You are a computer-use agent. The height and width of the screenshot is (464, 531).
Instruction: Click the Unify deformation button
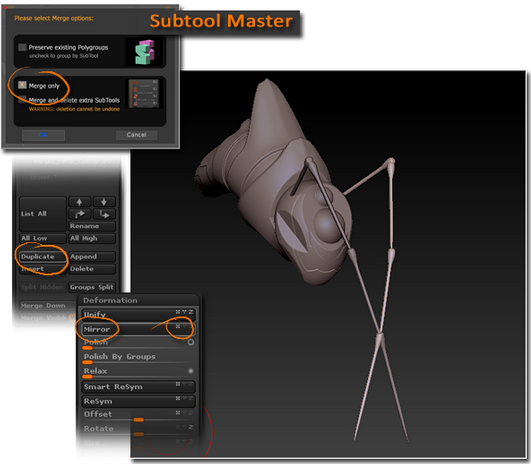(x=138, y=314)
